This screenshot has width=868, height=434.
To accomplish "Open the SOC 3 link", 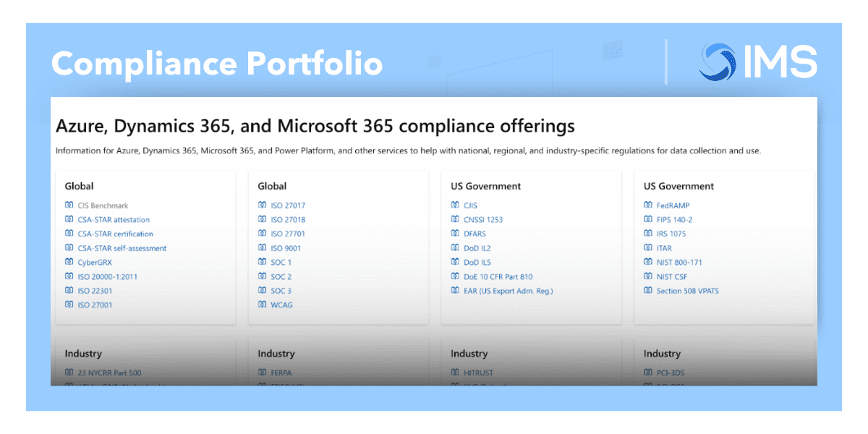I will tap(281, 291).
